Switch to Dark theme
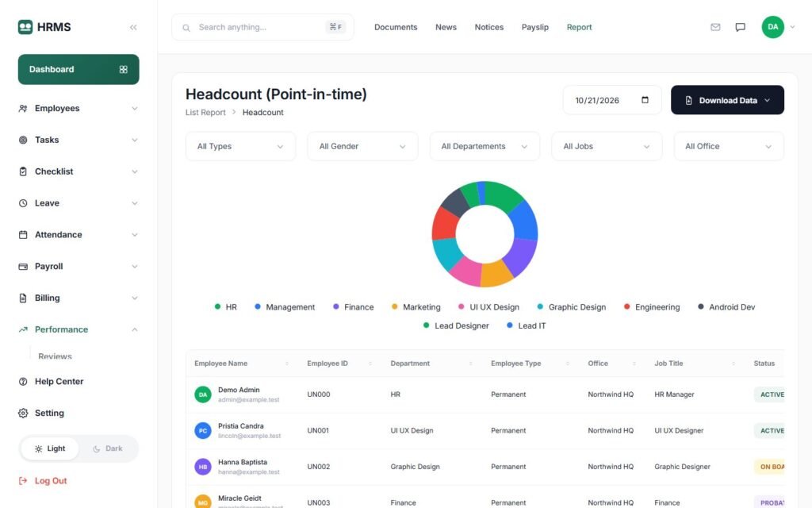Screen dimensions: 812x508 (x=108, y=448)
